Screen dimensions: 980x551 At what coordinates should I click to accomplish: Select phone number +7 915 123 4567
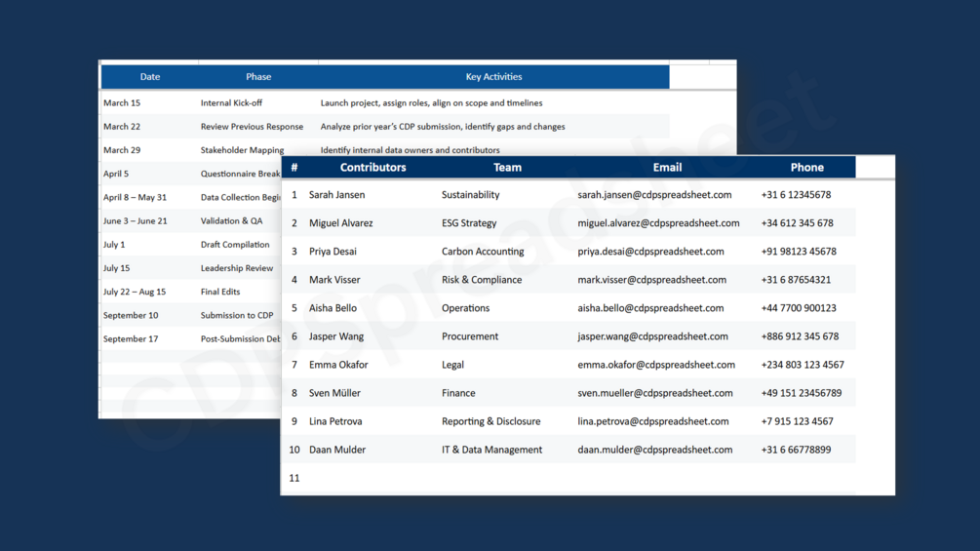coord(797,421)
